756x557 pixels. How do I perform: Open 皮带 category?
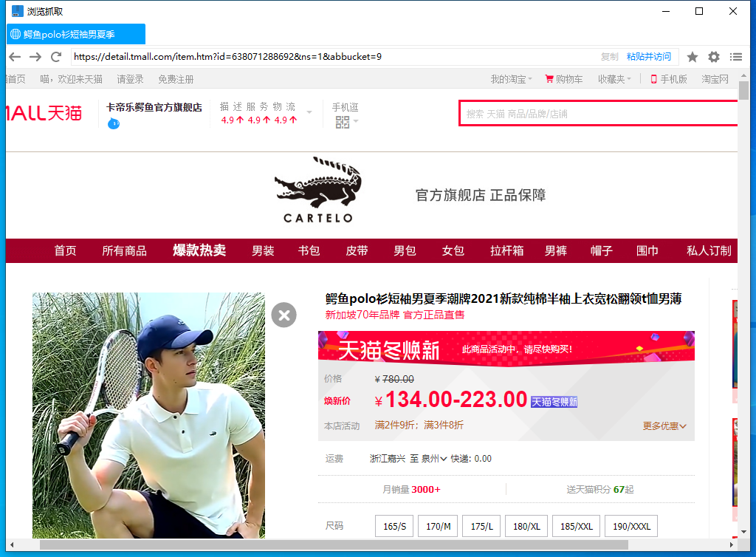tap(357, 250)
